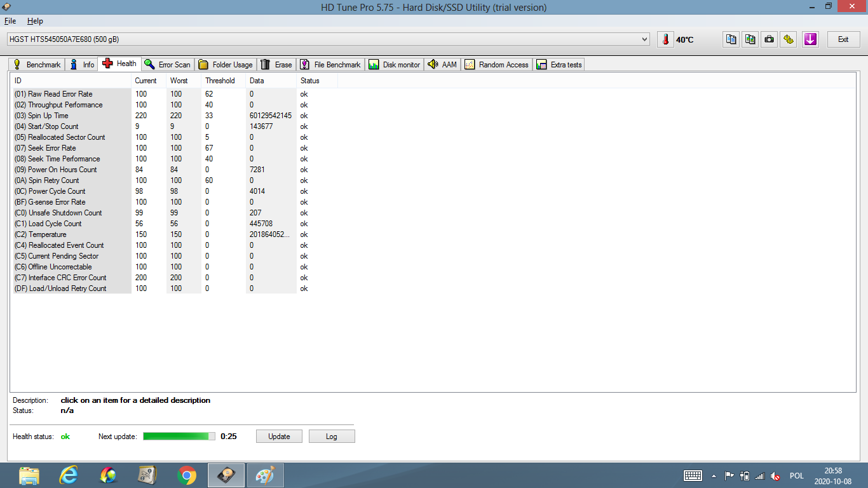868x488 pixels.
Task: Open the touch keyboard tray icon
Action: (693, 476)
